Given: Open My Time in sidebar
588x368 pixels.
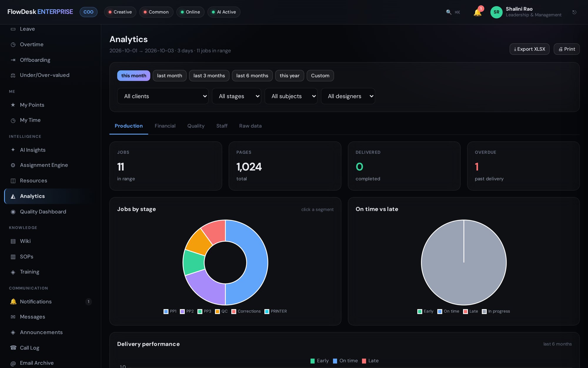Looking at the screenshot, I should [x=51, y=120].
